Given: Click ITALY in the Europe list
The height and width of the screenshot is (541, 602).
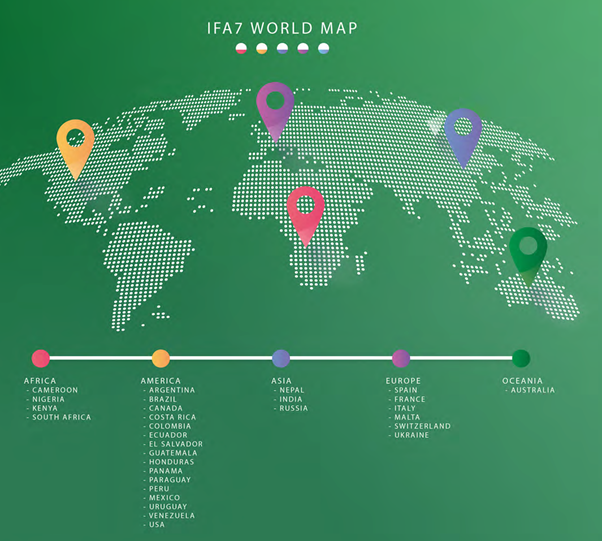Looking at the screenshot, I should coord(405,408).
